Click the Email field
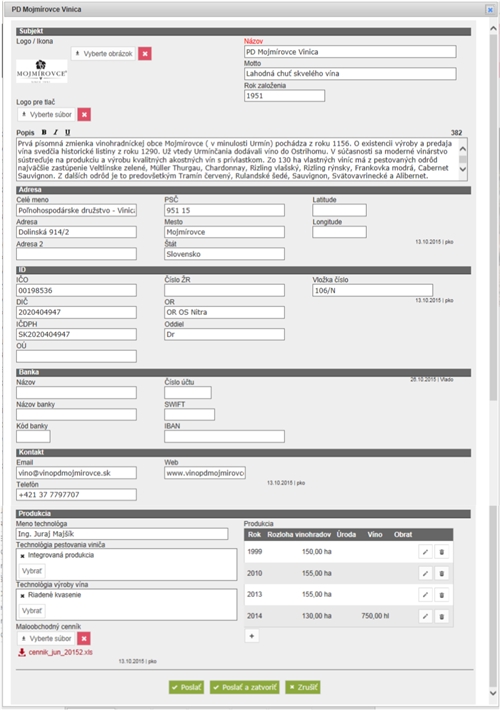Viewport: 500px width, 710px height. pos(77,473)
